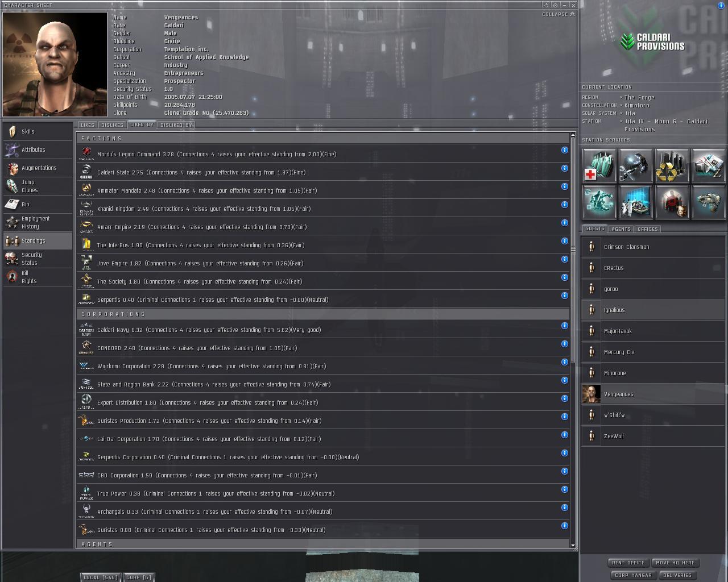Show info for The InterBus
728x582 pixels.
[x=565, y=241]
